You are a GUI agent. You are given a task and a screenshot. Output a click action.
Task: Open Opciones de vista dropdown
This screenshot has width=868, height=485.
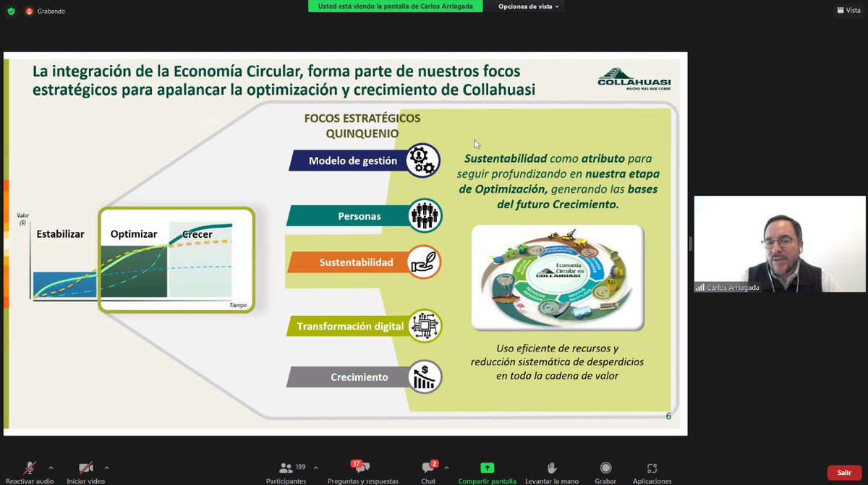[x=529, y=7]
